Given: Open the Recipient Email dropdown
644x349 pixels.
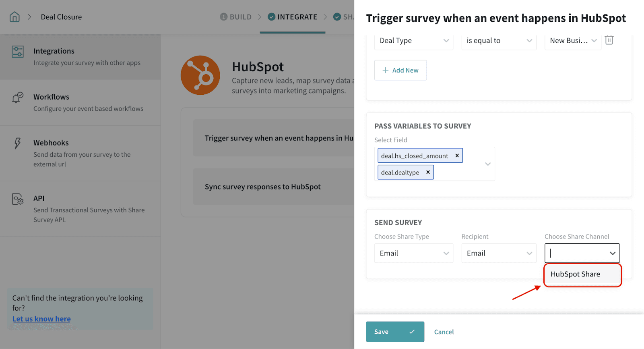Looking at the screenshot, I should 499,253.
